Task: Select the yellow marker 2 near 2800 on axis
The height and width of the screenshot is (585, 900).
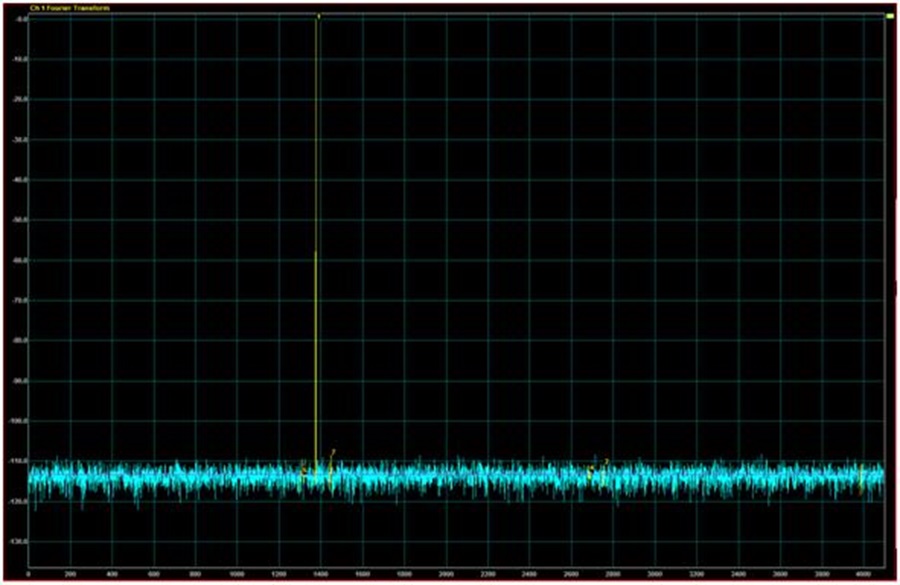Action: [x=607, y=461]
